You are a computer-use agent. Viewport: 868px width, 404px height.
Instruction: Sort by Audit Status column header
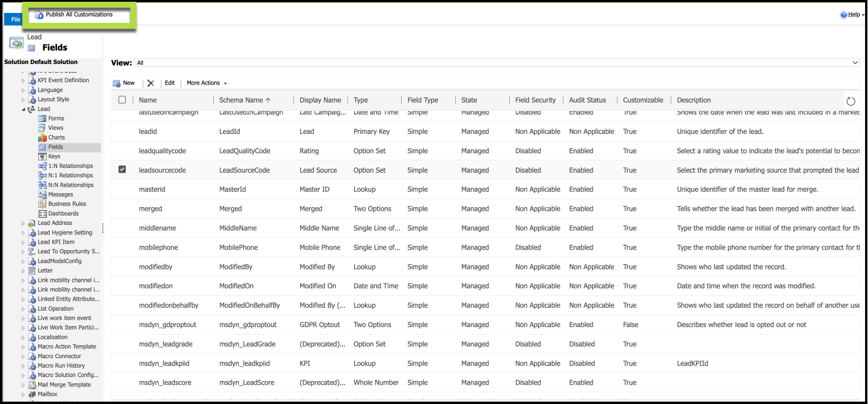[x=587, y=100]
